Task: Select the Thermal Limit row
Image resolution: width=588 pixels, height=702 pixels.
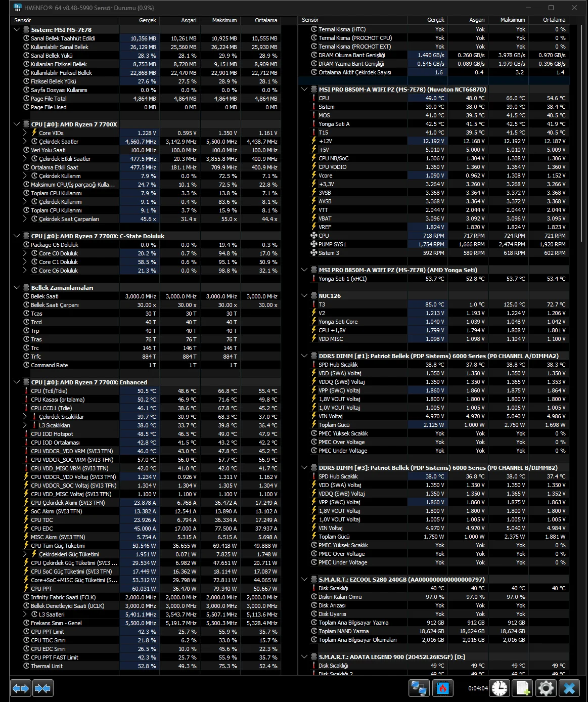Action: (x=147, y=666)
